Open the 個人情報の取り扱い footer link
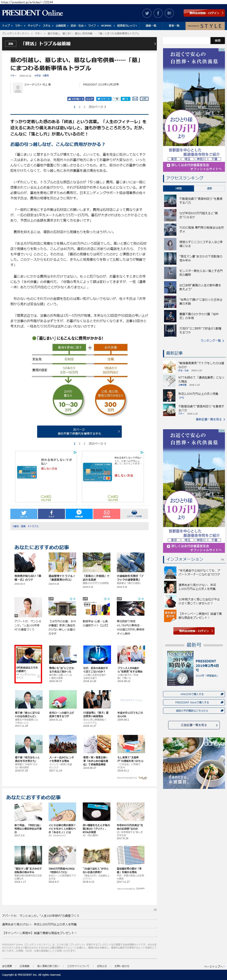 pyautogui.click(x=48, y=966)
